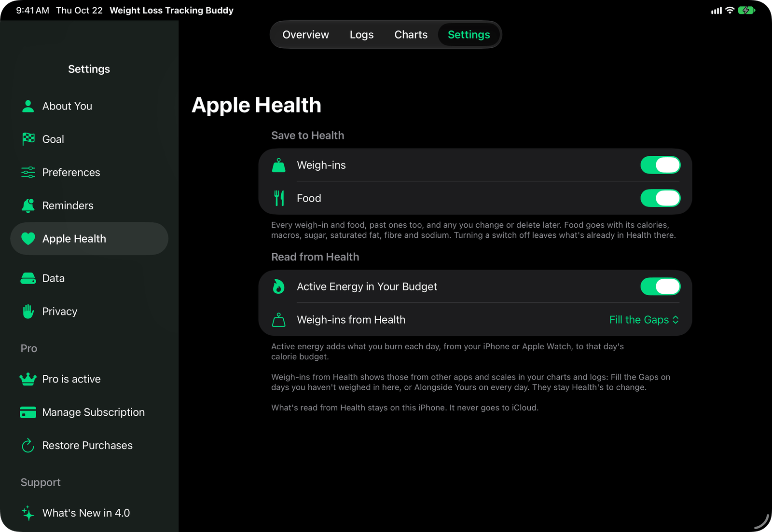
Task: Click the Apple Health heart icon
Action: (28, 239)
